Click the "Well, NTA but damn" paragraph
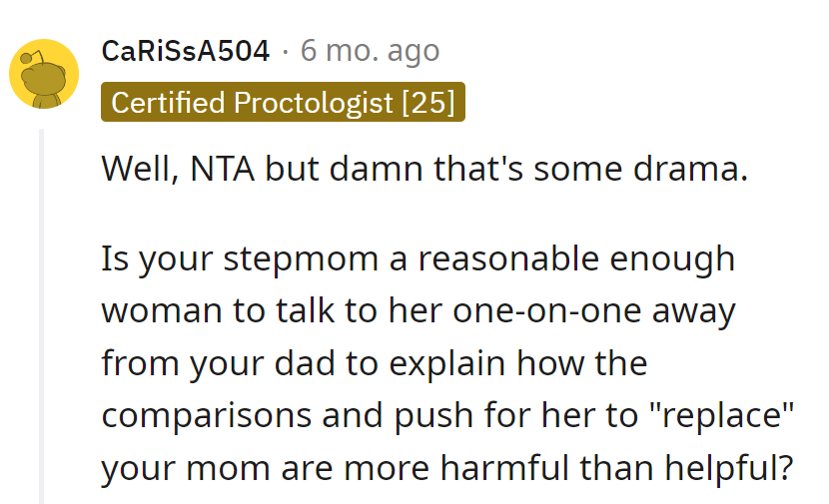This screenshot has width=829, height=504. click(x=424, y=168)
